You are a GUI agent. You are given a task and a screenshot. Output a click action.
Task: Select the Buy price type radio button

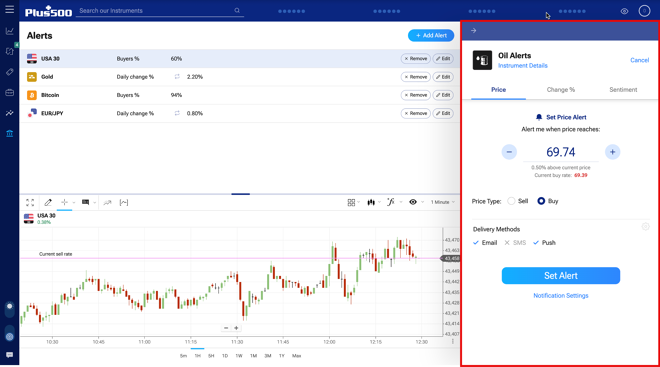point(541,201)
